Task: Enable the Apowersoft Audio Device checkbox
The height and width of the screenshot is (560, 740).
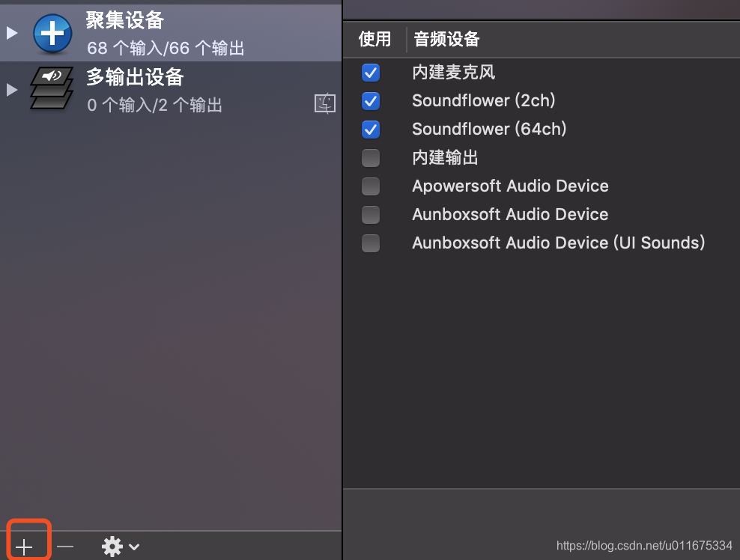Action: pos(371,186)
